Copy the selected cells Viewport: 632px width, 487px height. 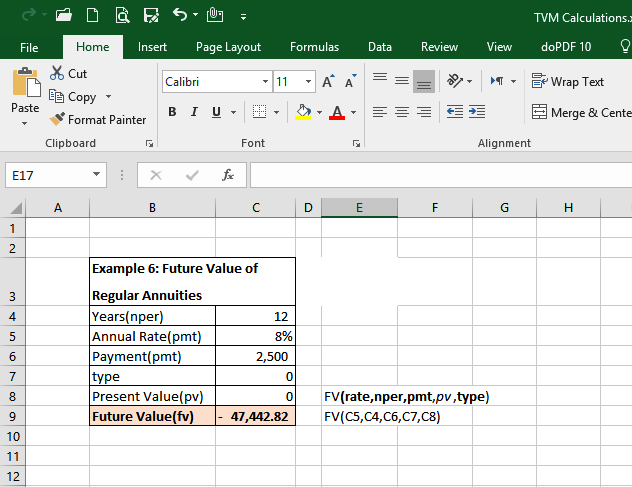[73, 97]
